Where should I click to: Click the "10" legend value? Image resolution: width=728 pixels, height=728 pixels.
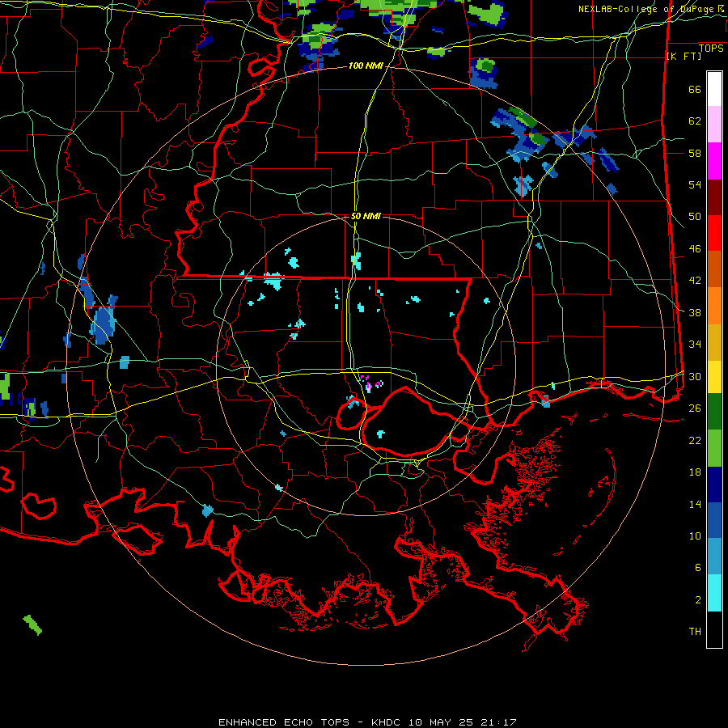point(695,535)
